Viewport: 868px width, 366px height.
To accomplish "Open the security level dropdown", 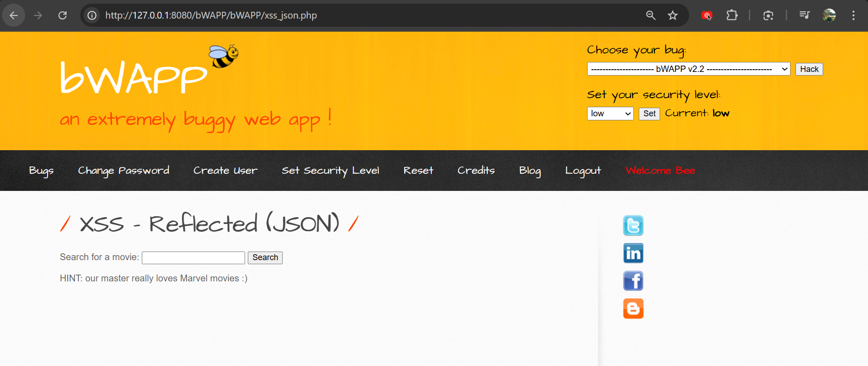I will coord(610,114).
